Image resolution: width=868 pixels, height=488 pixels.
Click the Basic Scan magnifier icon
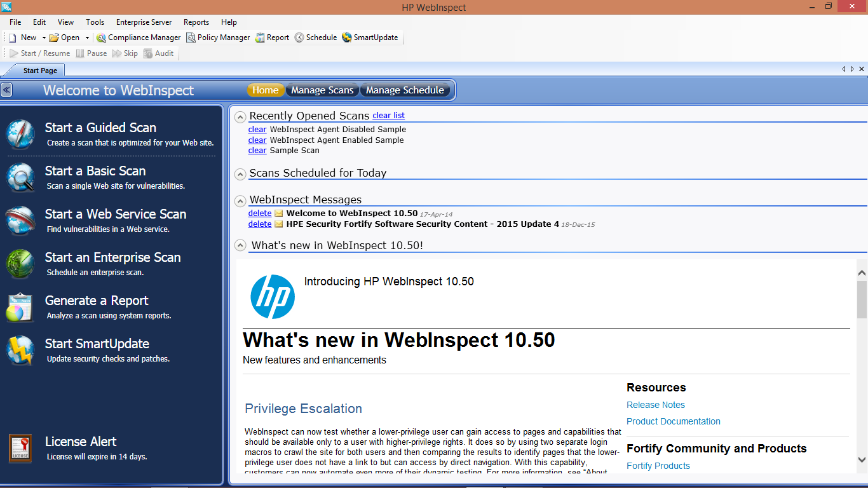coord(20,177)
